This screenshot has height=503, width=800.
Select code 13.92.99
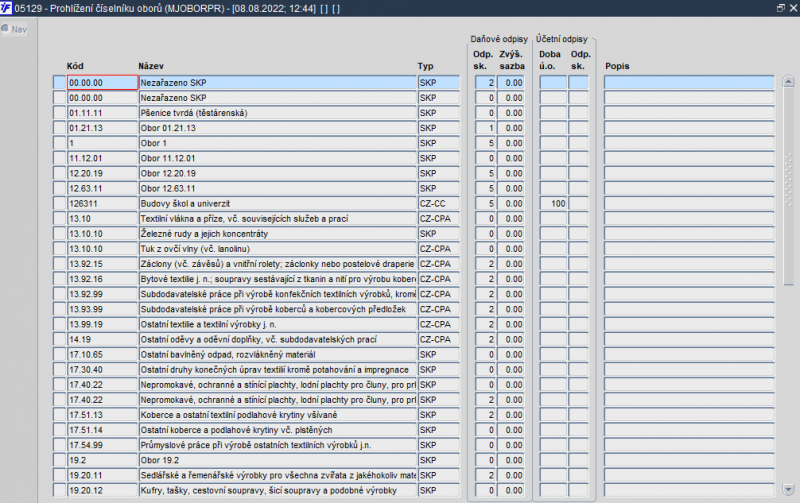coord(102,294)
